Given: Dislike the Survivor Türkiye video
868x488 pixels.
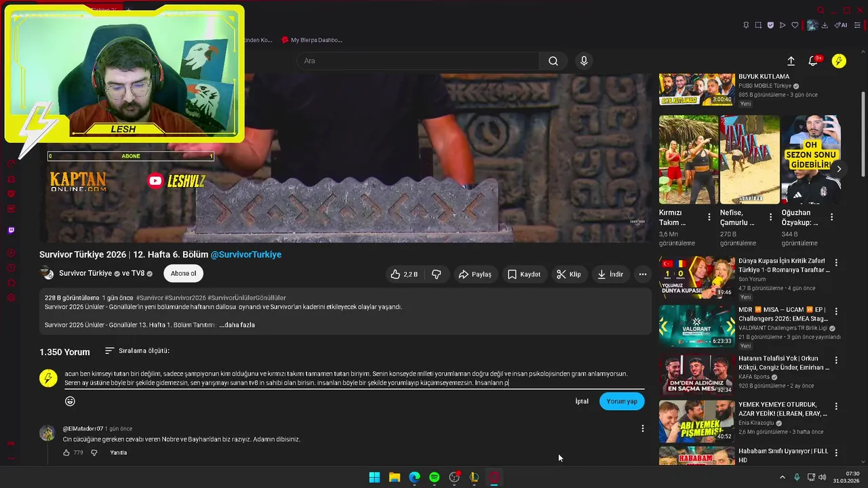Looking at the screenshot, I should point(437,274).
